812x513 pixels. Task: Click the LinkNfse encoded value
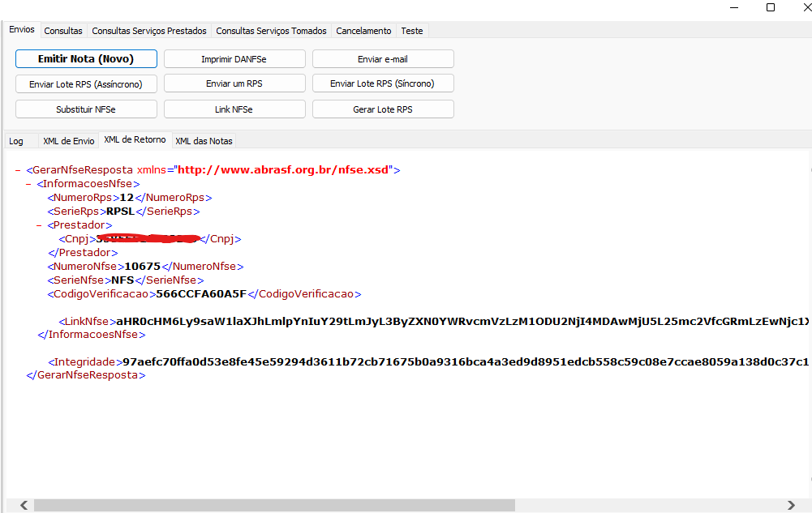[x=462, y=322]
